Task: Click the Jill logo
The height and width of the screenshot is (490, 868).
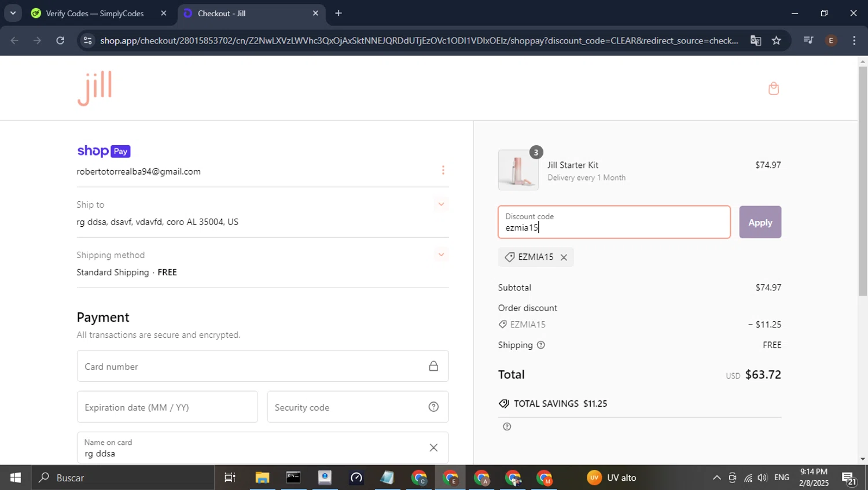Action: click(x=94, y=89)
